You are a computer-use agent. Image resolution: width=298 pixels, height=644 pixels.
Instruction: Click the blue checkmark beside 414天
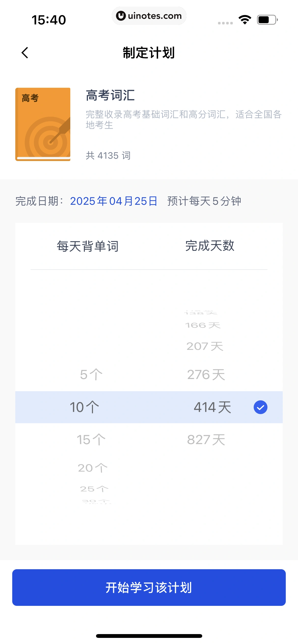pyautogui.click(x=260, y=407)
